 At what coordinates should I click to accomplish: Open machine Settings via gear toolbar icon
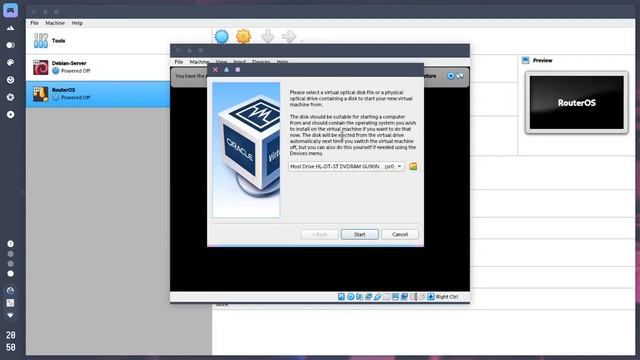click(x=244, y=37)
